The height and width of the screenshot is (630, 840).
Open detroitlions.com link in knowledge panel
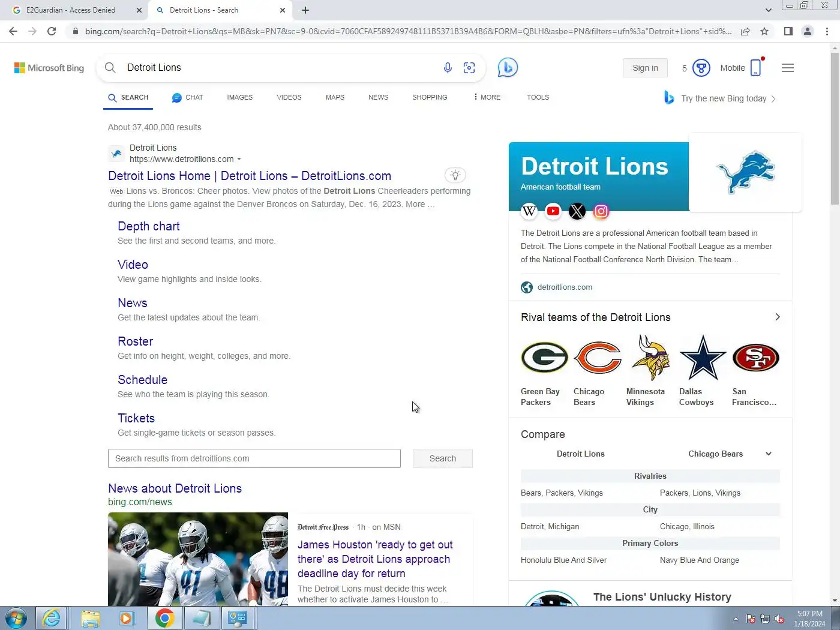[565, 287]
